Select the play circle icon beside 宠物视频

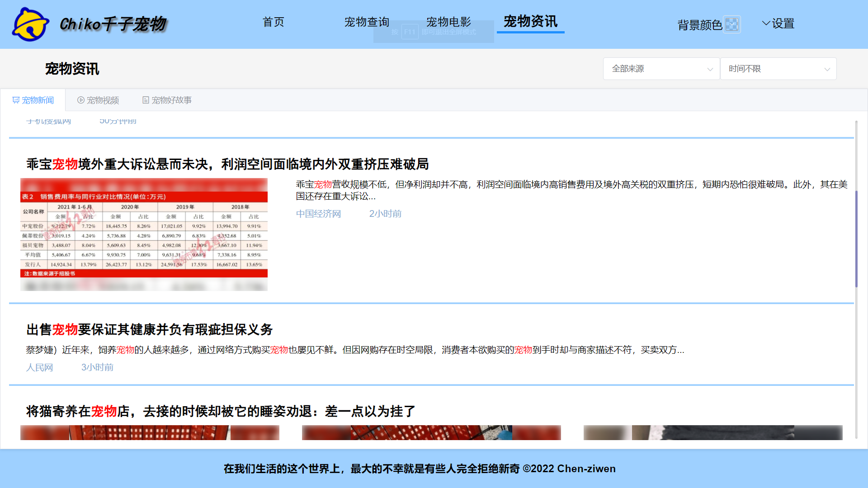pos(80,100)
